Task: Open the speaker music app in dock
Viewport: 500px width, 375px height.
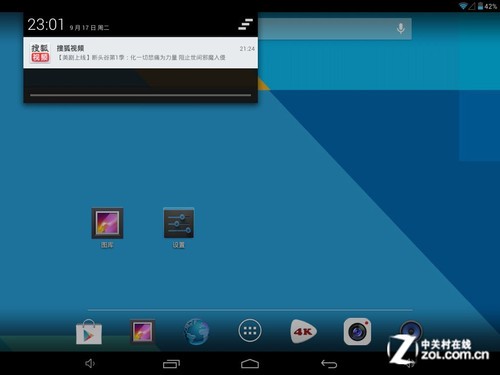Action: click(x=411, y=331)
